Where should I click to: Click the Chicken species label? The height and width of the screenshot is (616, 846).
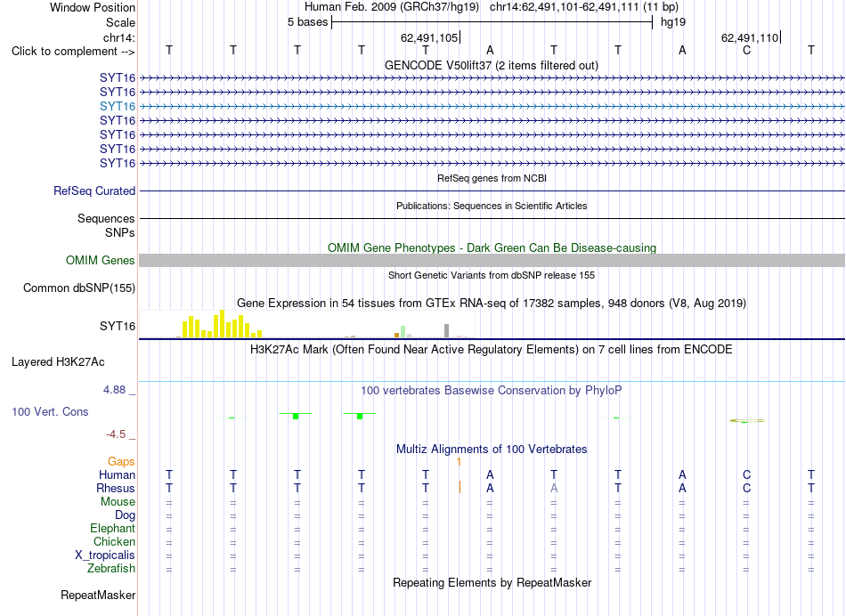(114, 541)
